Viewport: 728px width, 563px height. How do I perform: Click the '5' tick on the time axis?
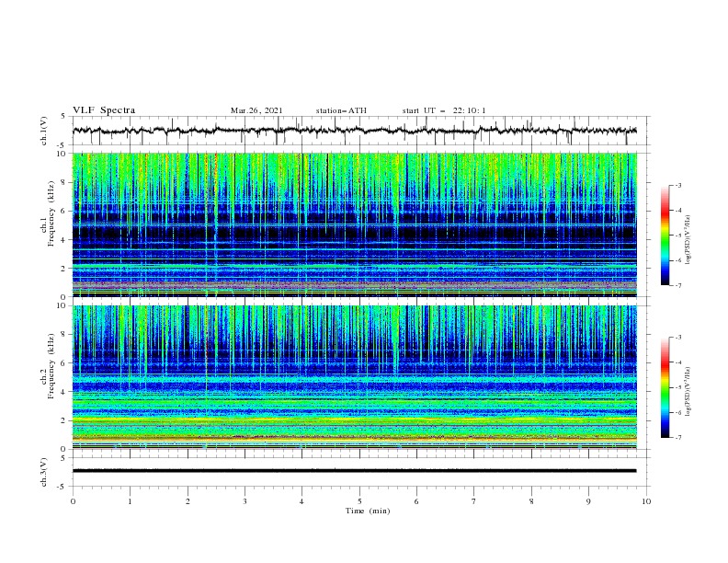(x=359, y=501)
